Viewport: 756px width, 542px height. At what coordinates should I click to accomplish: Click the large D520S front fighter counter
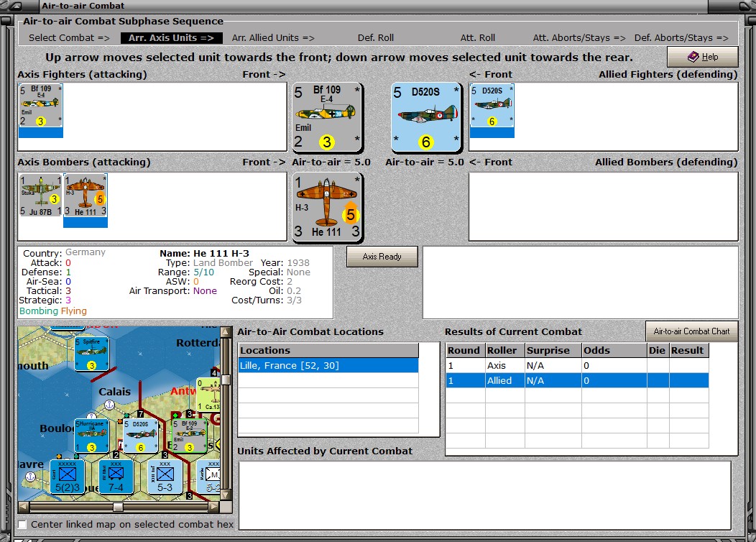click(x=426, y=117)
